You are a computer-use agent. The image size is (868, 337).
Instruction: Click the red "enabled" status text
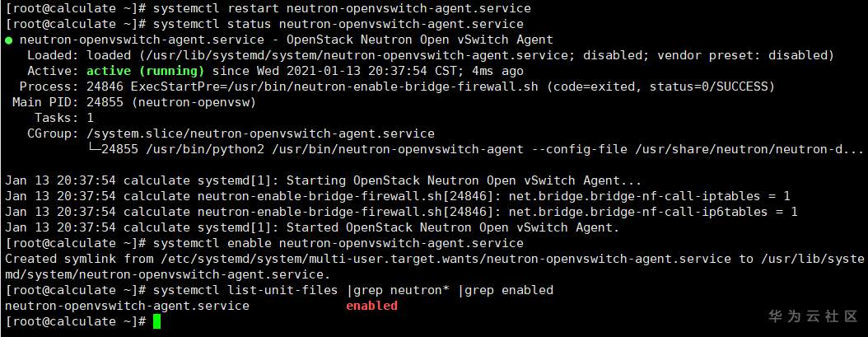[371, 306]
